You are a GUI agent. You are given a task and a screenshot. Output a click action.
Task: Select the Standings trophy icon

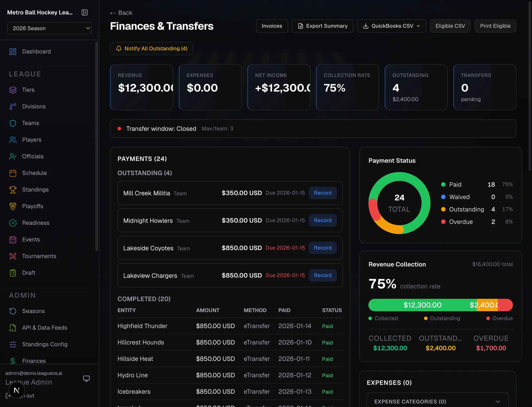pos(13,190)
